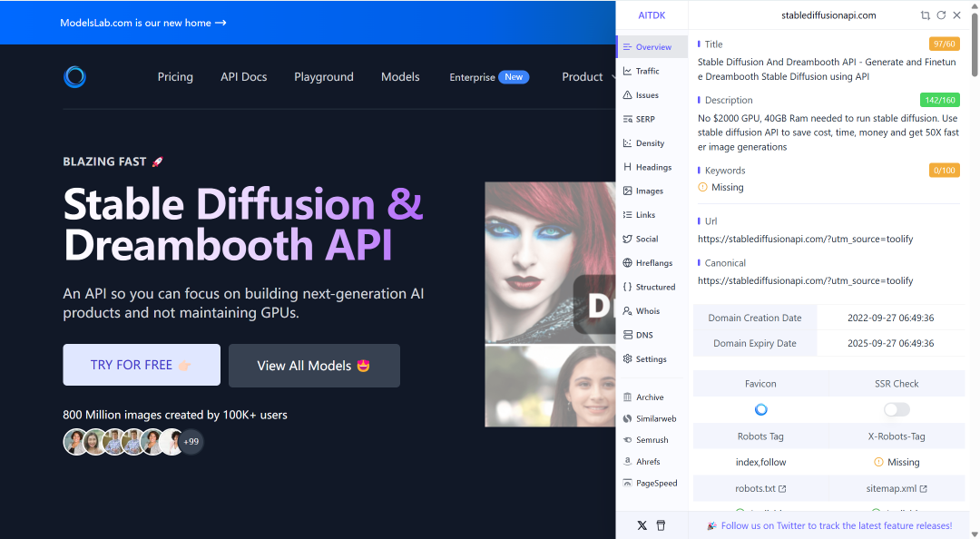Click the DNS server icon
980x539 pixels.
tap(628, 335)
